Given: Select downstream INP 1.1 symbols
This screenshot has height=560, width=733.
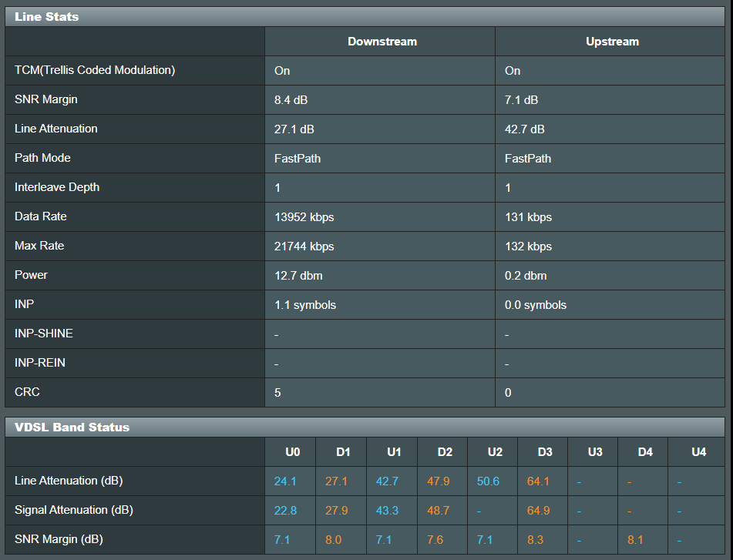Looking at the screenshot, I should click(304, 305).
